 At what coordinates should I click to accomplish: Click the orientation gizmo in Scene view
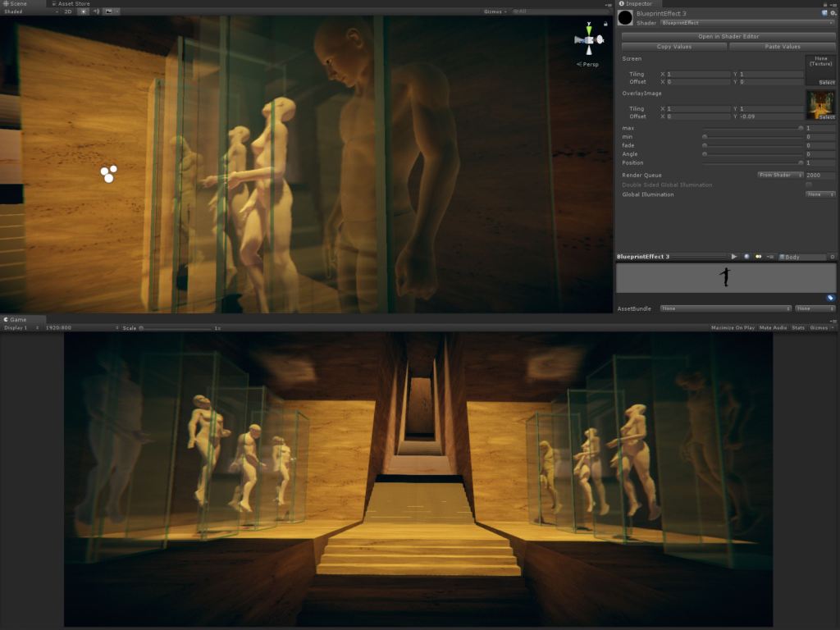point(589,39)
